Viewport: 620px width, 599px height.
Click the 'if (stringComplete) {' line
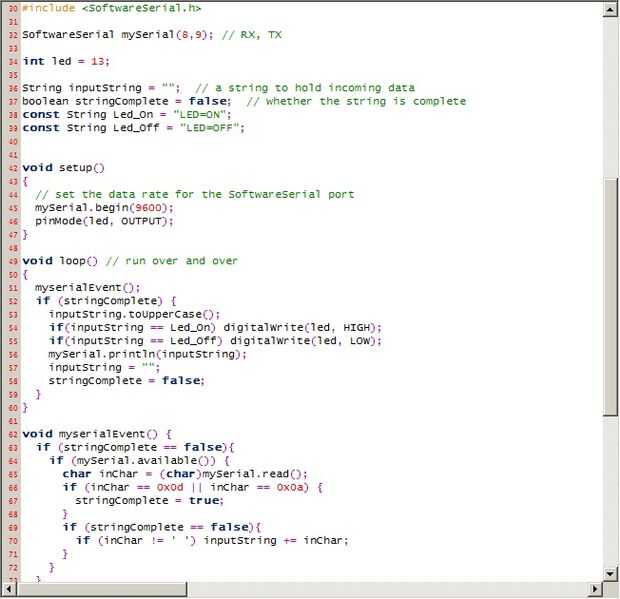tap(106, 301)
